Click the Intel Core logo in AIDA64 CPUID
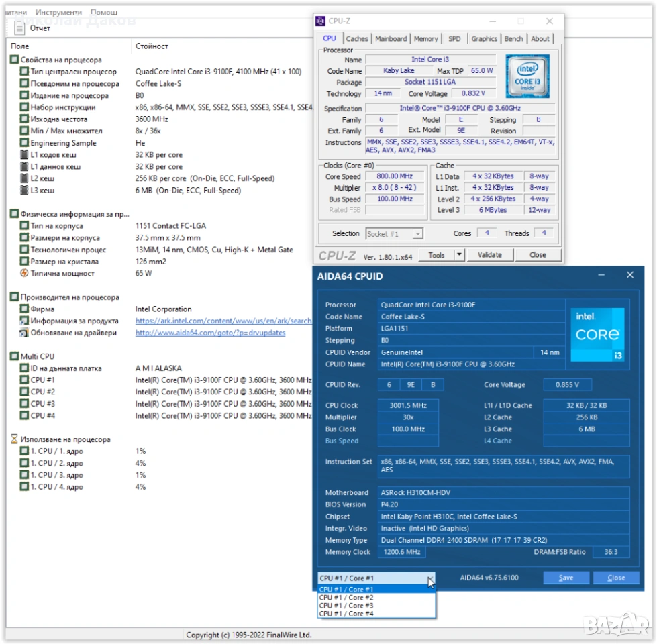657x644 pixels. [598, 334]
